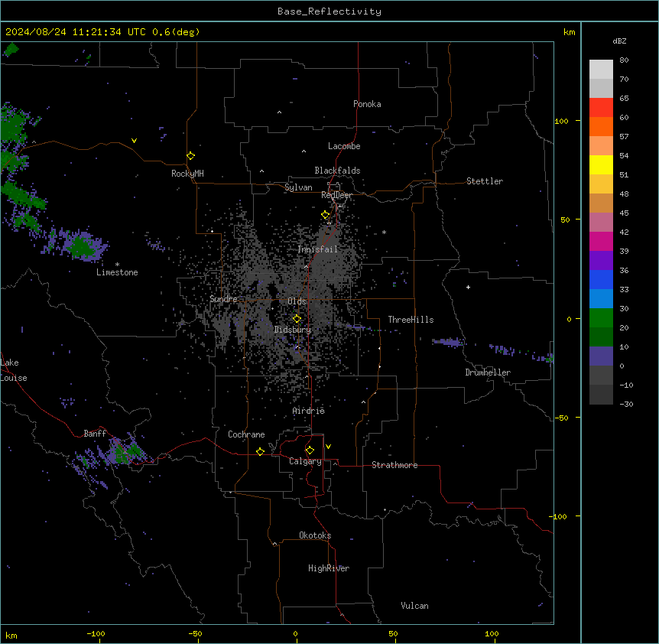The width and height of the screenshot is (659, 644).
Task: Click the Banff label
Action: (95, 434)
